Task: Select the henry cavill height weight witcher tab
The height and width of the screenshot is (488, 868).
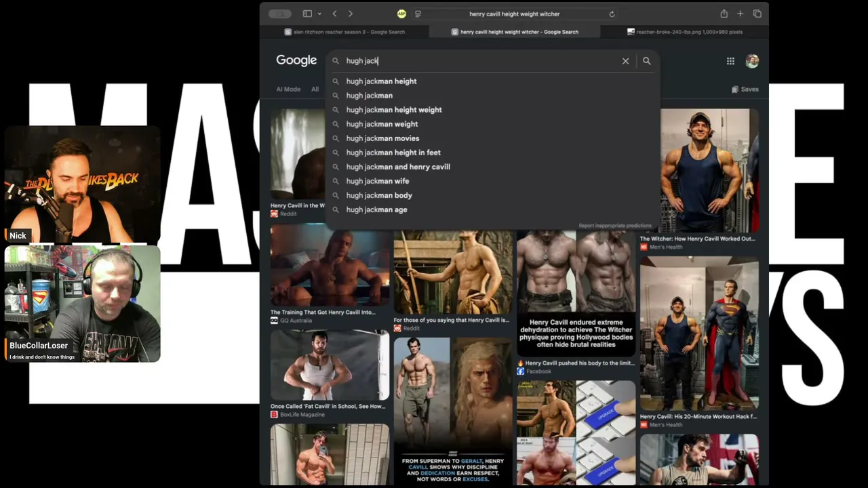Action: 515,32
